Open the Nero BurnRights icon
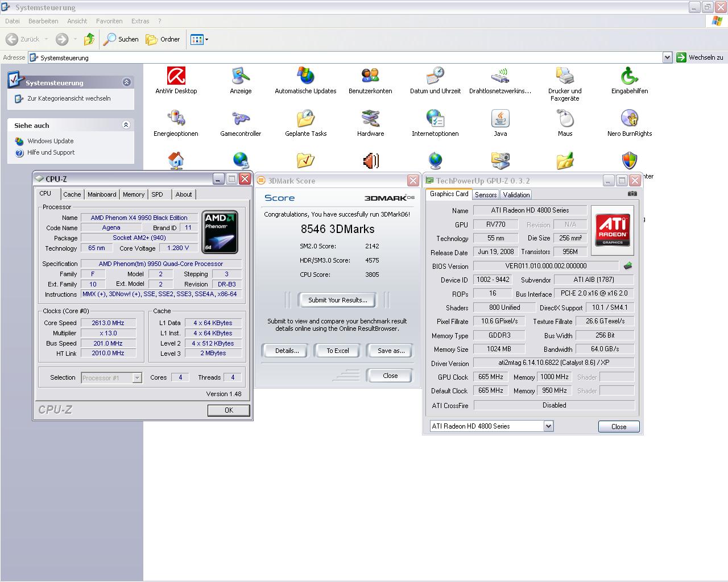728x582 pixels. coord(630,123)
